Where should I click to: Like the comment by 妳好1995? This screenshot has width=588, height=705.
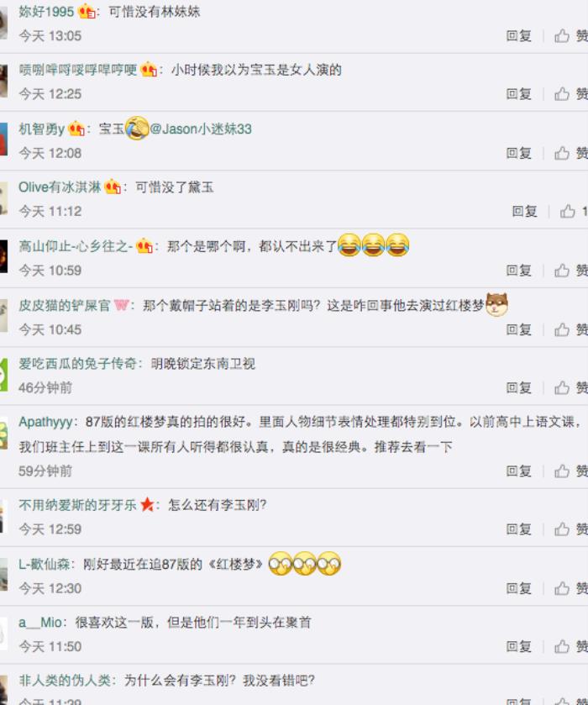pos(571,35)
